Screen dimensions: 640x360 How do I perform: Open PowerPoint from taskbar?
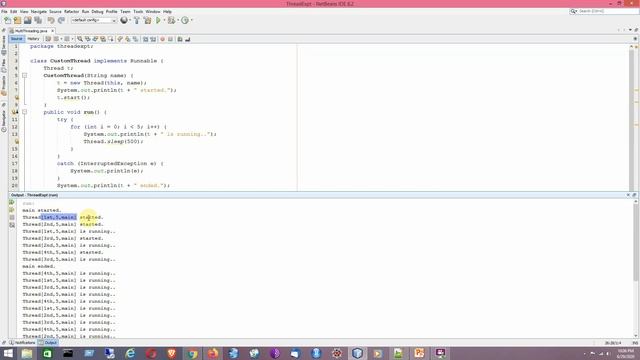(419, 353)
